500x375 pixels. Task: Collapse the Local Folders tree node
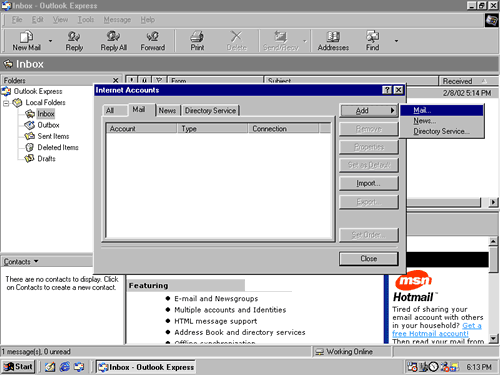point(6,103)
